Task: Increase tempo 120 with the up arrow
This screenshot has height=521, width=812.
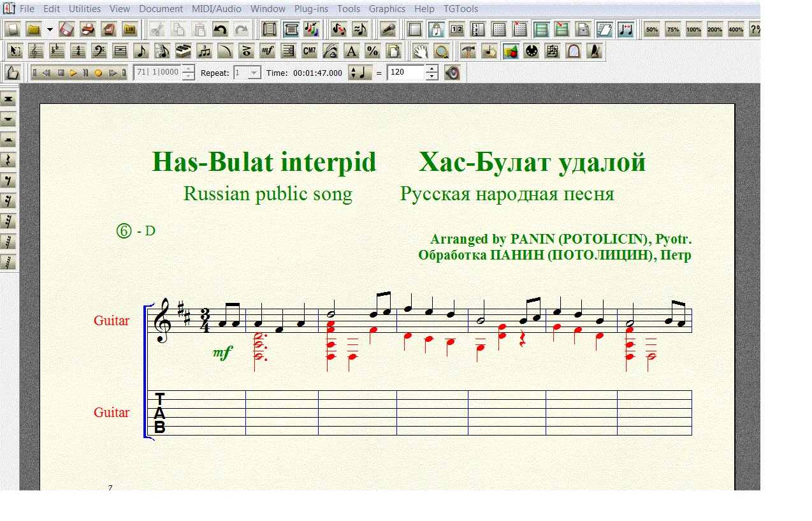Action: click(431, 69)
